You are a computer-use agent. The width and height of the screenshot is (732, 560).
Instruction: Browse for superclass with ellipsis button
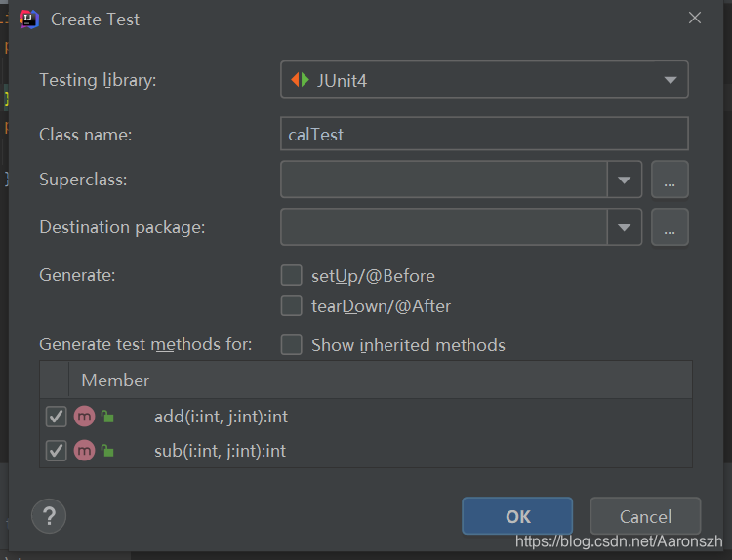point(670,180)
